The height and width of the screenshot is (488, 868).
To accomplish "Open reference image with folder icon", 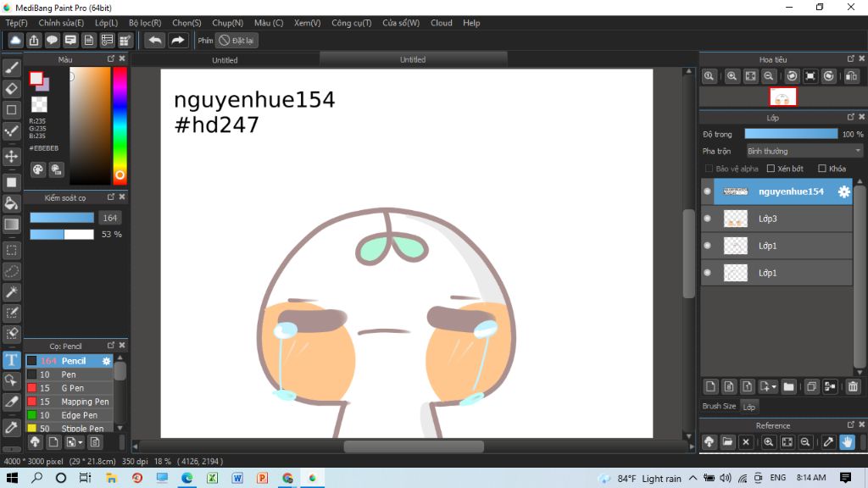I will tap(727, 442).
